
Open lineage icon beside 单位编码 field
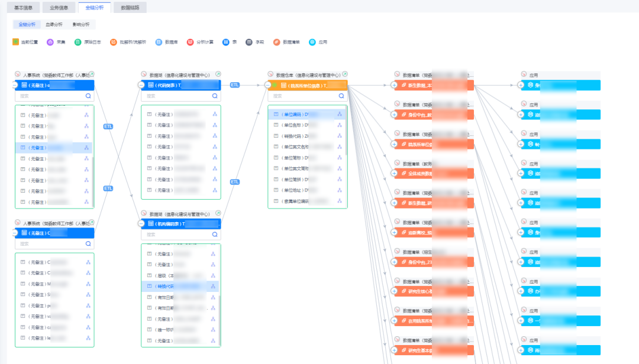tap(340, 114)
